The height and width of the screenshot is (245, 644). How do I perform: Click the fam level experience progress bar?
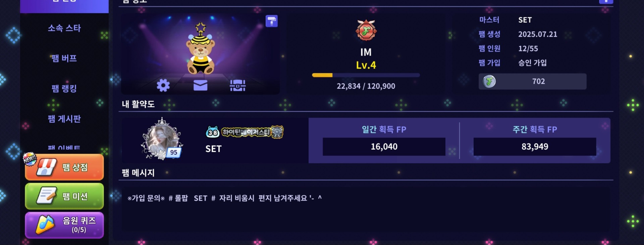pos(366,75)
